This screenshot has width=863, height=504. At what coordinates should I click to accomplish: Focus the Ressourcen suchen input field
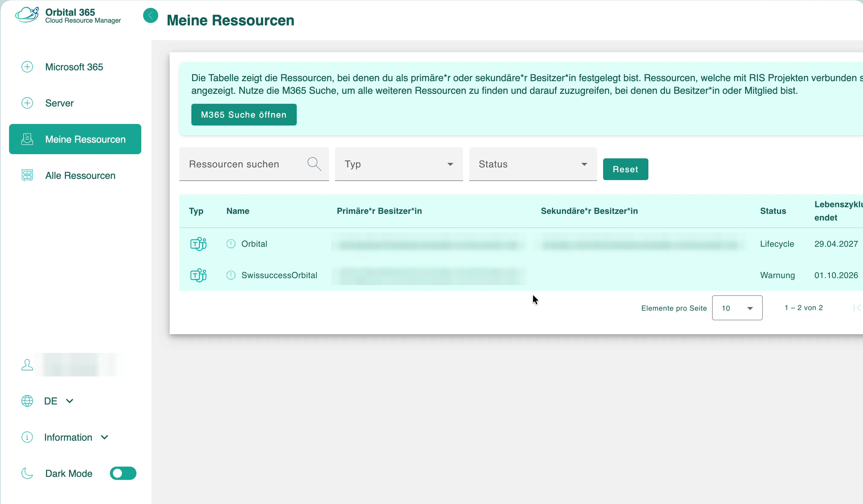click(x=254, y=164)
